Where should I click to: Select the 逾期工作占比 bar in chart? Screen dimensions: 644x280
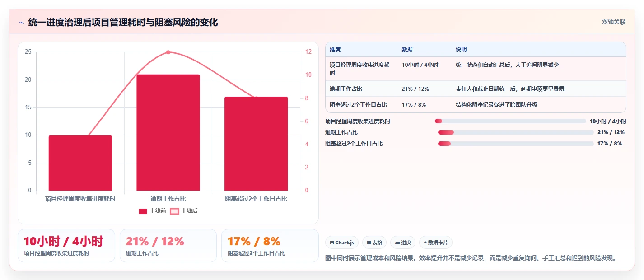(x=168, y=132)
